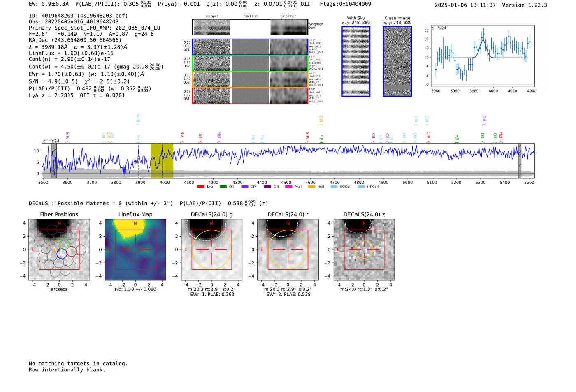This screenshot has width=576, height=392.
Task: Open the With Sky cutout image
Action: point(356,61)
